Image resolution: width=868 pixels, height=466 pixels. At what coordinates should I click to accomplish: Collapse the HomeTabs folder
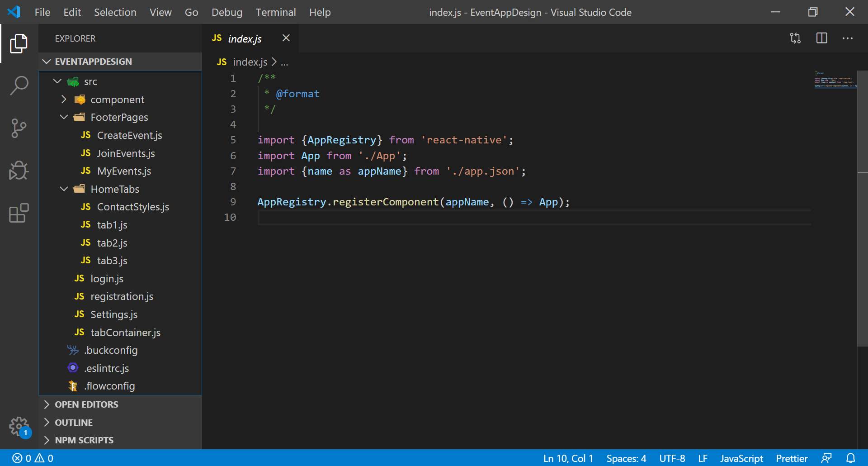(x=120, y=189)
